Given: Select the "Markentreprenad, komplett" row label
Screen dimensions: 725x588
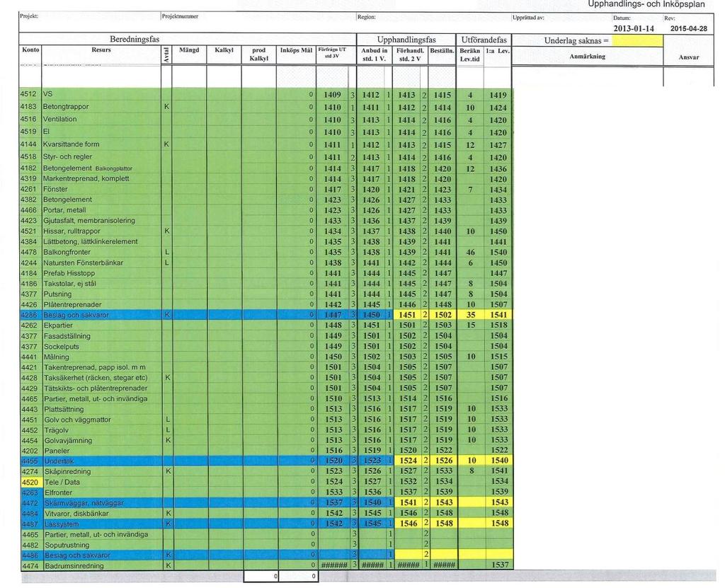Looking at the screenshot, I should pos(86,178).
